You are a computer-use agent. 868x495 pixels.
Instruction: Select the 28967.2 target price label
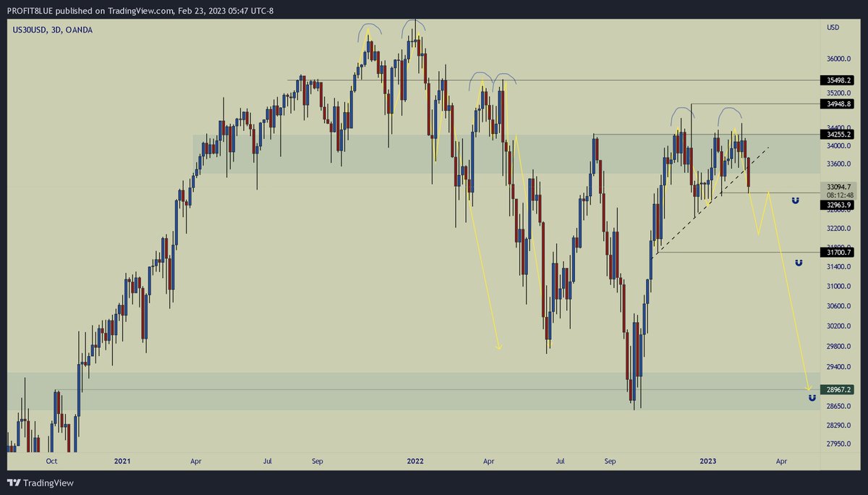click(836, 389)
